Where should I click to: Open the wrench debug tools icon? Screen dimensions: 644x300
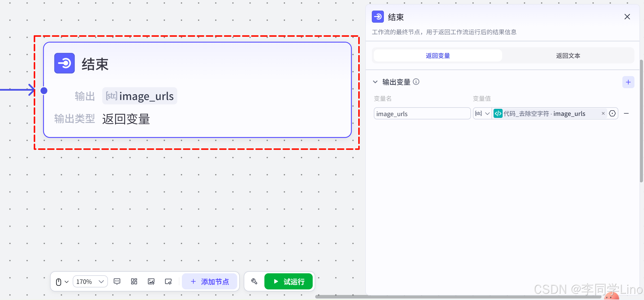[x=254, y=281]
